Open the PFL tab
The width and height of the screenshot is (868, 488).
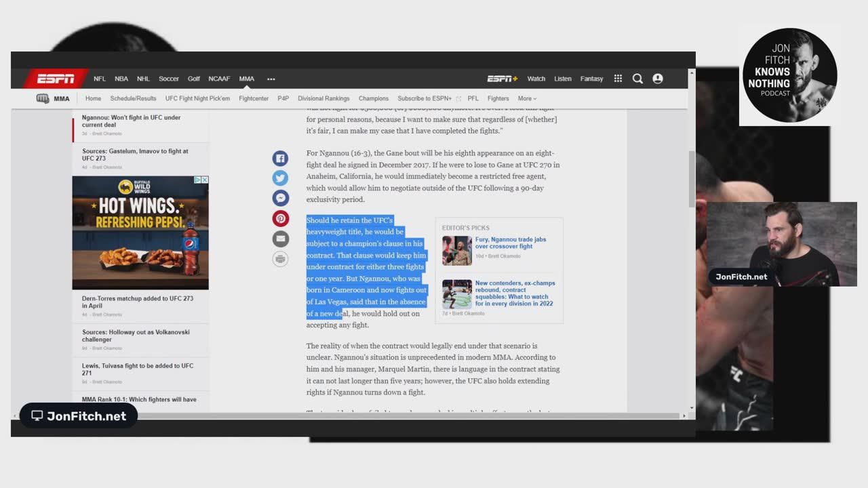pos(473,98)
